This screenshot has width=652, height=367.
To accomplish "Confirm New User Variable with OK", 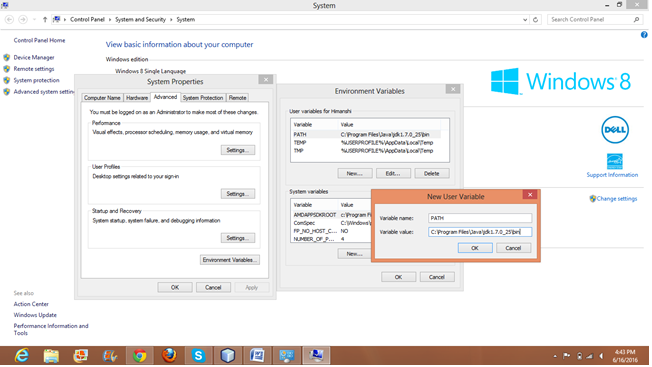I will [x=475, y=248].
